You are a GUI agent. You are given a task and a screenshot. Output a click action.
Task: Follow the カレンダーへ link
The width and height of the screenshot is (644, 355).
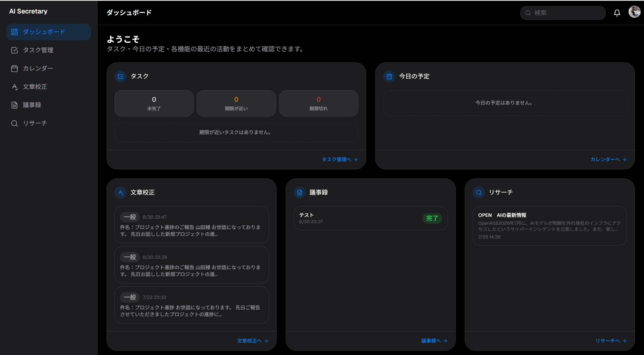(x=608, y=160)
